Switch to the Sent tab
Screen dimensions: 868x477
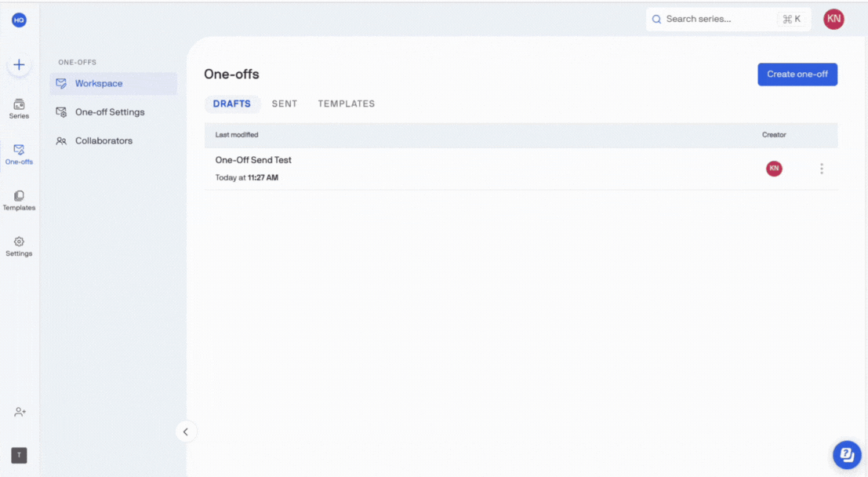tap(285, 104)
